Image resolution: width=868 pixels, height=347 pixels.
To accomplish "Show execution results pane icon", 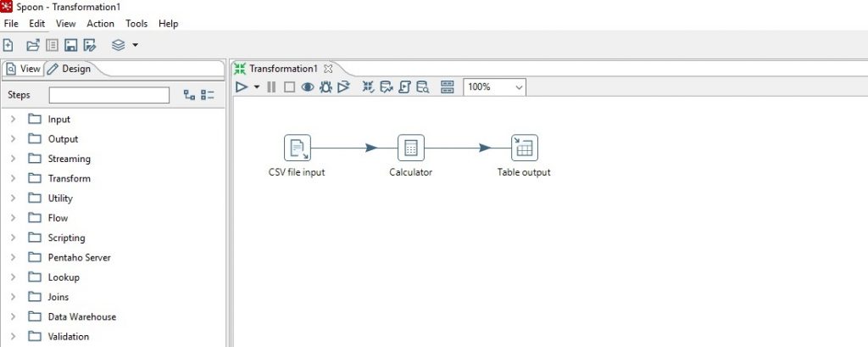I will [x=448, y=87].
